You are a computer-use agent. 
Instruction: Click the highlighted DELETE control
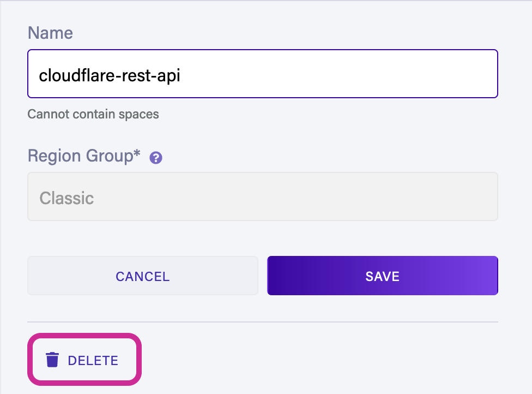tap(84, 360)
